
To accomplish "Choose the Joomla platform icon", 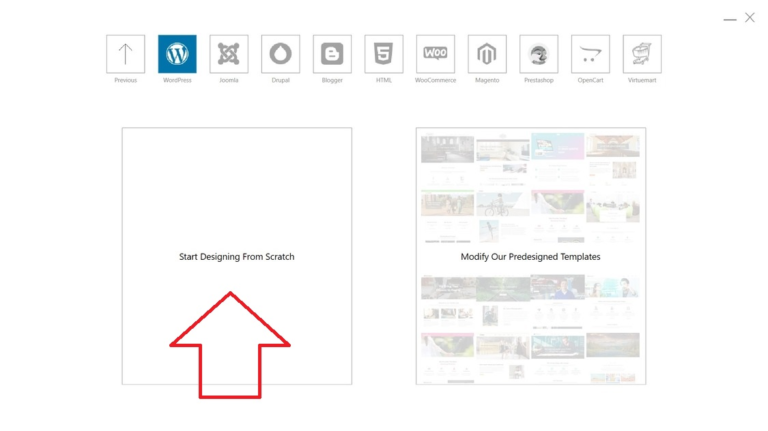I will pos(229,54).
